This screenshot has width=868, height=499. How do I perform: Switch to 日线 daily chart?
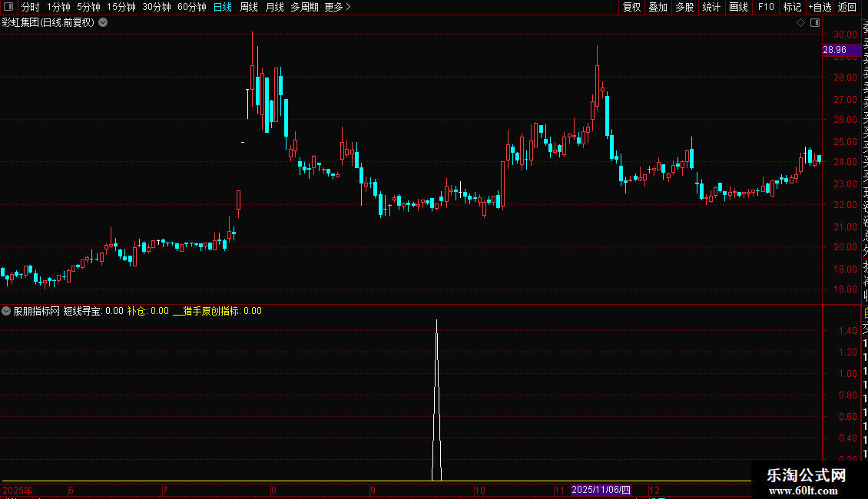pos(223,7)
